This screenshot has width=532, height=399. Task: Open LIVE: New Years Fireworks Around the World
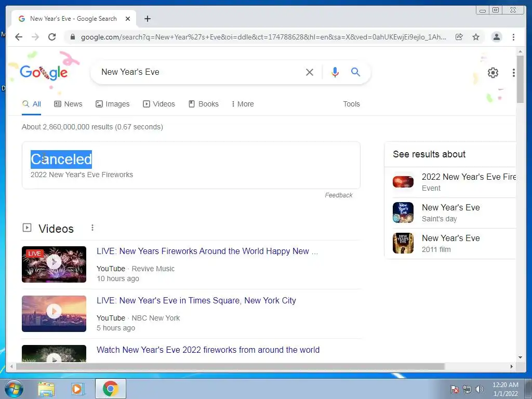point(207,251)
